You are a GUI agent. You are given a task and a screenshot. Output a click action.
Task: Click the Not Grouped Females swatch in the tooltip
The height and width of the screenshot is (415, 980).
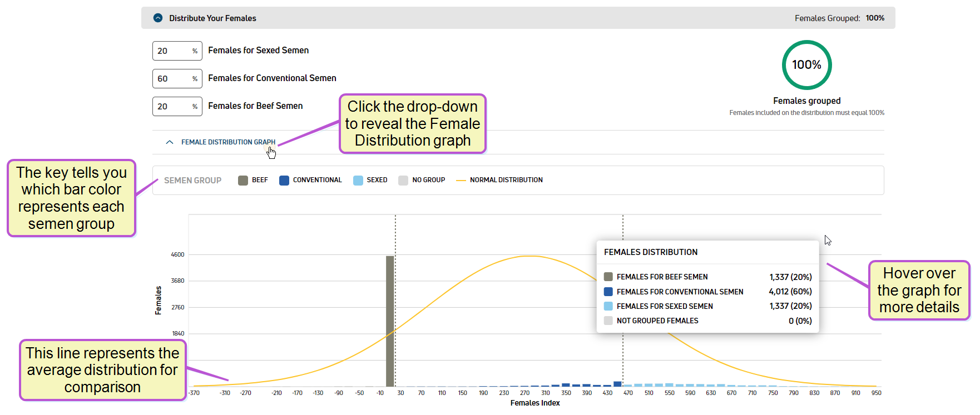(x=608, y=321)
